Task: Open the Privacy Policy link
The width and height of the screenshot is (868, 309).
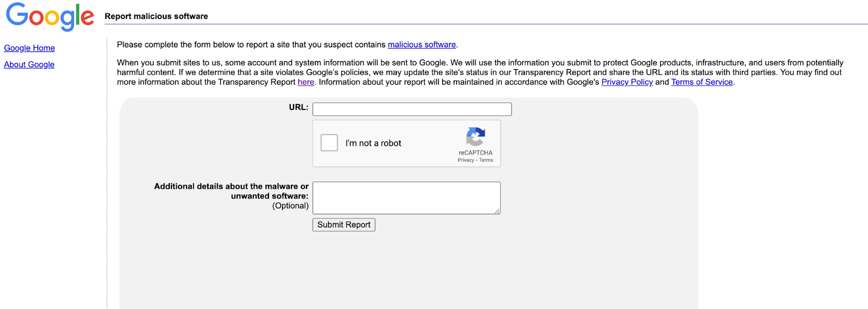Action: [x=627, y=82]
